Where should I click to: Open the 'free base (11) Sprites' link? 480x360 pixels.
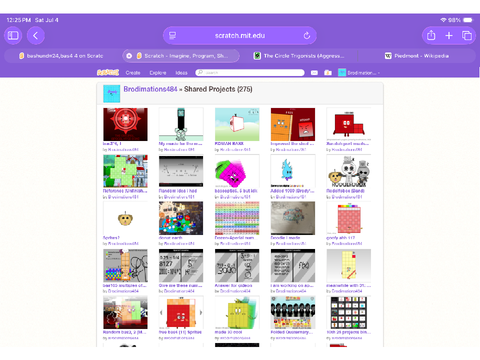point(180,332)
